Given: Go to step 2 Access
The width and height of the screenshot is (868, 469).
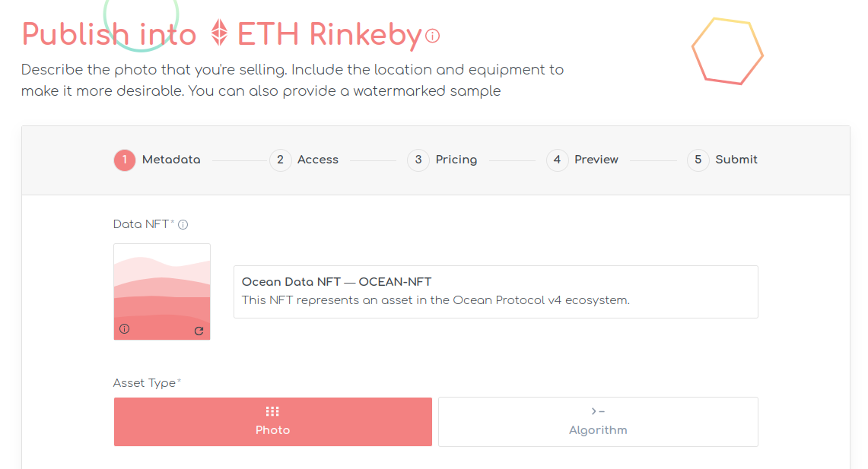Looking at the screenshot, I should 304,160.
